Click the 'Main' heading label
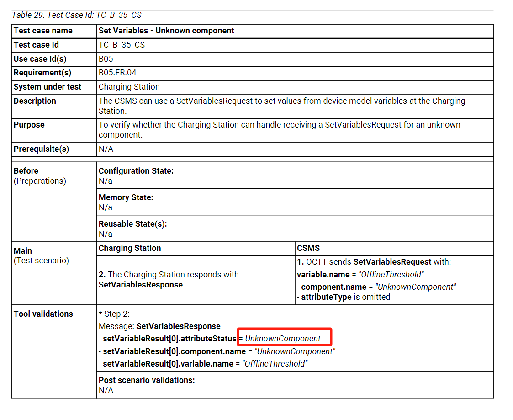Viewport: 513px width, 420px height. (x=23, y=251)
